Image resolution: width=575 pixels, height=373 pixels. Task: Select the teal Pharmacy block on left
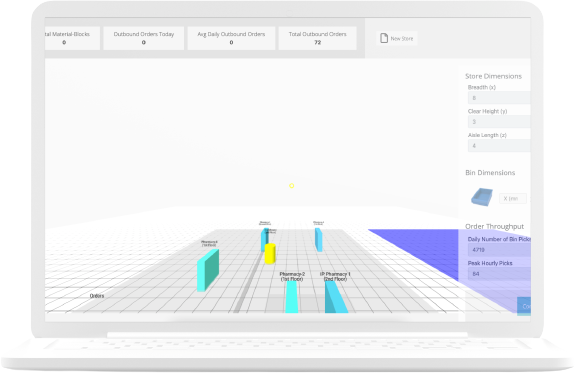(208, 270)
